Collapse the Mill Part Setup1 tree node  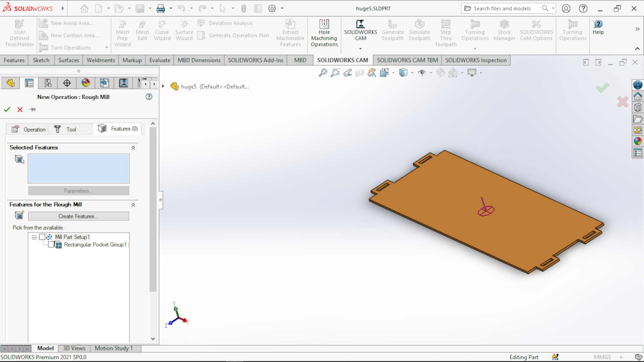click(34, 237)
